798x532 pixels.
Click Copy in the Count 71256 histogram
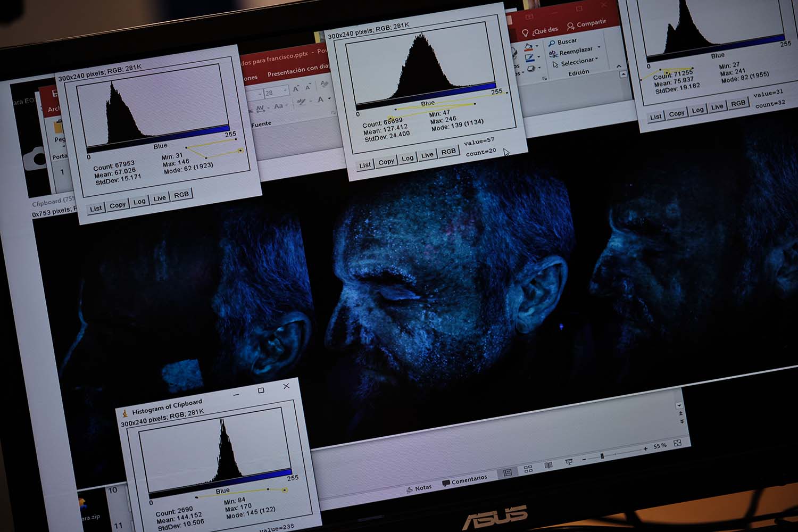tap(677, 113)
